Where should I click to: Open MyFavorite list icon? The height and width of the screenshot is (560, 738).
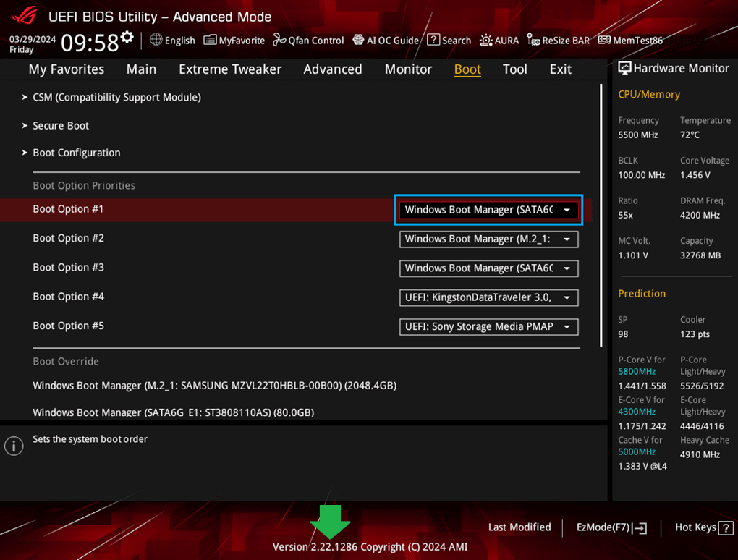click(210, 40)
